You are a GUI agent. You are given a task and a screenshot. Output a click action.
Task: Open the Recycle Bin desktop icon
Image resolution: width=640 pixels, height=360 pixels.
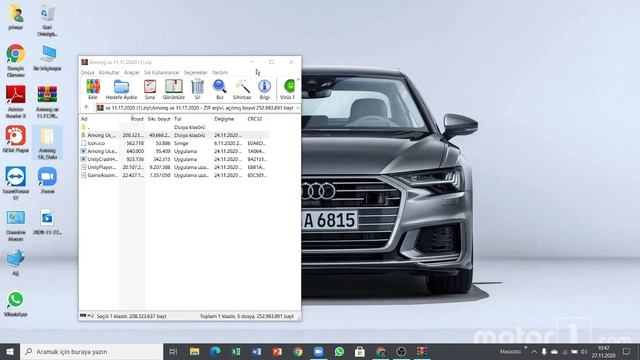47,20
